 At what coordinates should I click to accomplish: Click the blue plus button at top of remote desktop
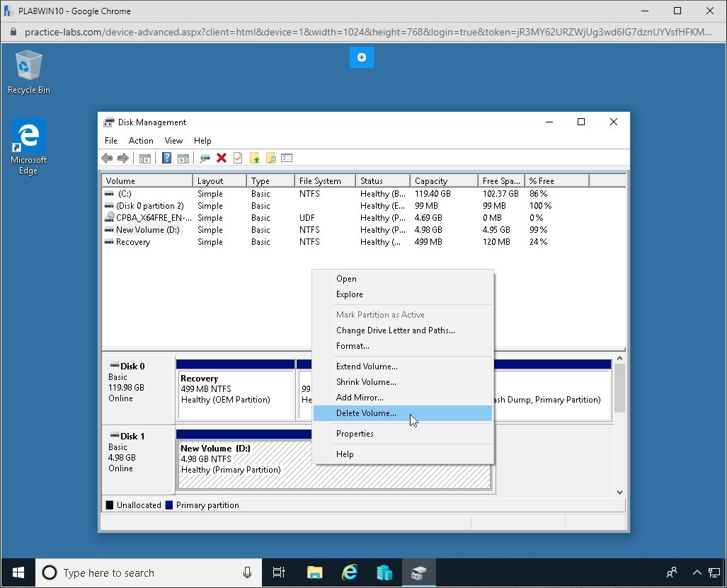coord(362,57)
